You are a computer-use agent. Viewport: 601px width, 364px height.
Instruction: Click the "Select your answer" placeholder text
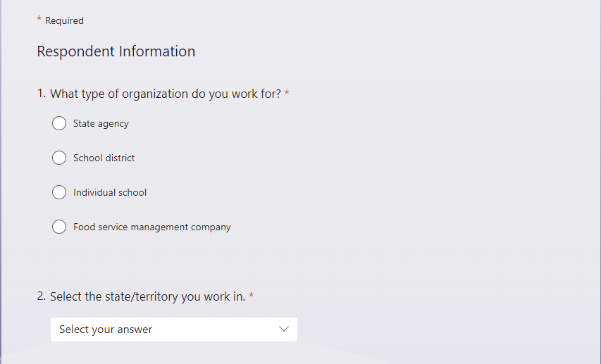tap(106, 330)
